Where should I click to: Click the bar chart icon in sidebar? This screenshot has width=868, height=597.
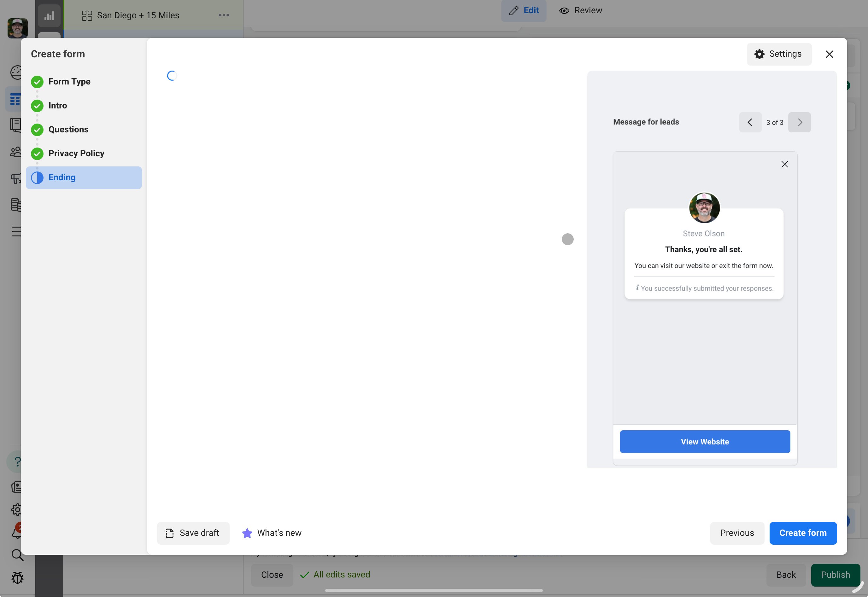pos(49,16)
